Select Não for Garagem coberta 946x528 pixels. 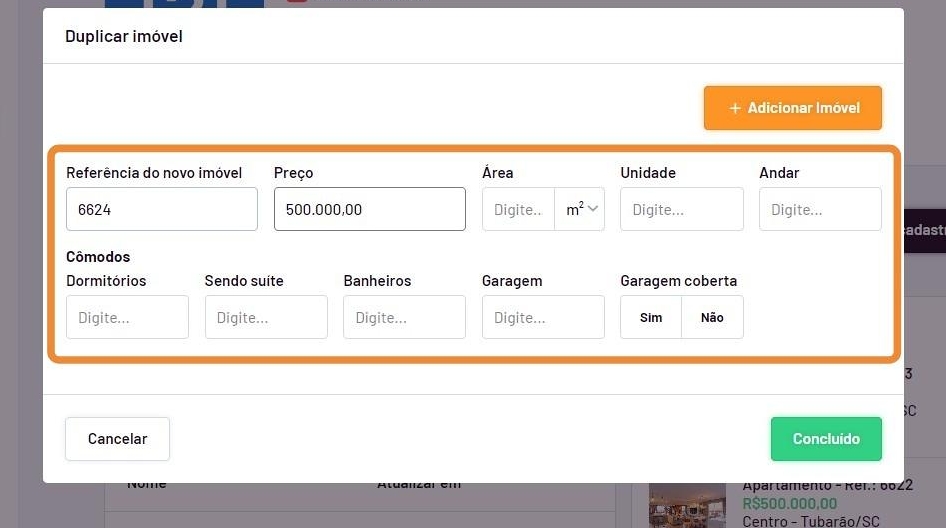pos(712,317)
